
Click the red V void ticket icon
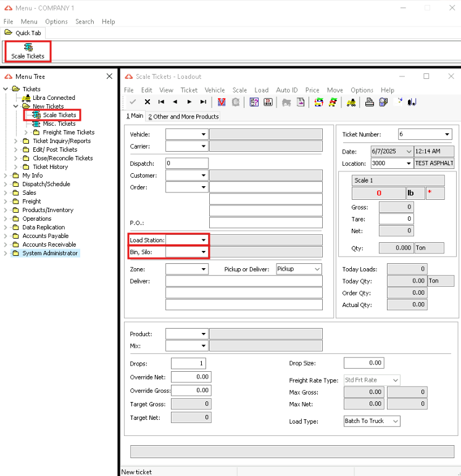pyautogui.click(x=222, y=102)
